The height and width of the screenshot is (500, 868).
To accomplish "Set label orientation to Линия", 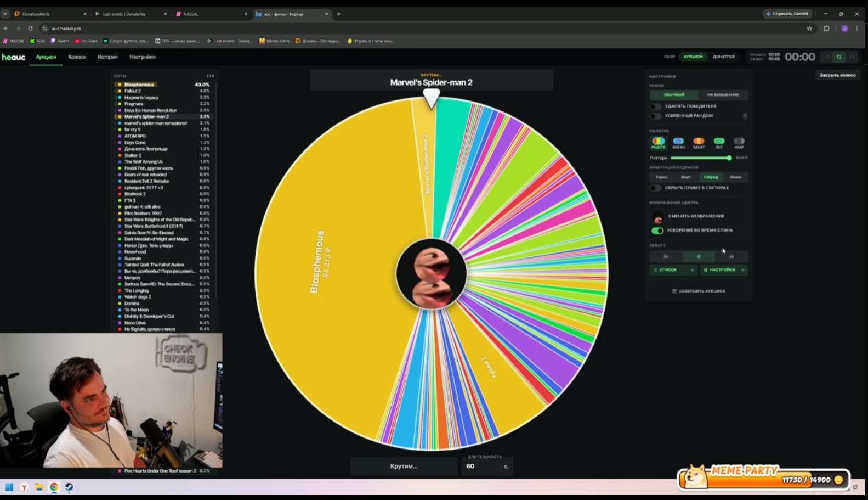I will (x=735, y=177).
